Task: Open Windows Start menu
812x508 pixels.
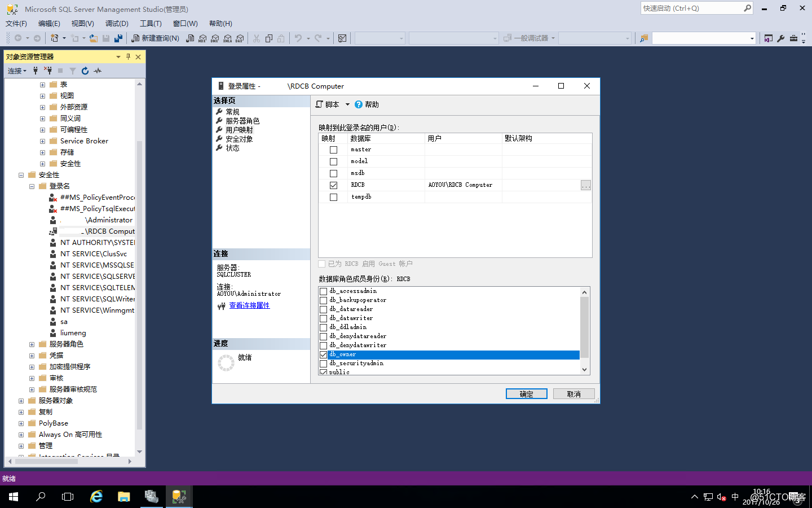Action: tap(14, 497)
